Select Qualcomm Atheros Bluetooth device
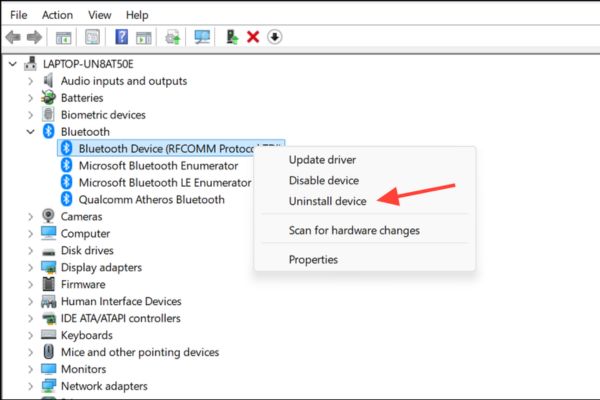 click(x=152, y=199)
